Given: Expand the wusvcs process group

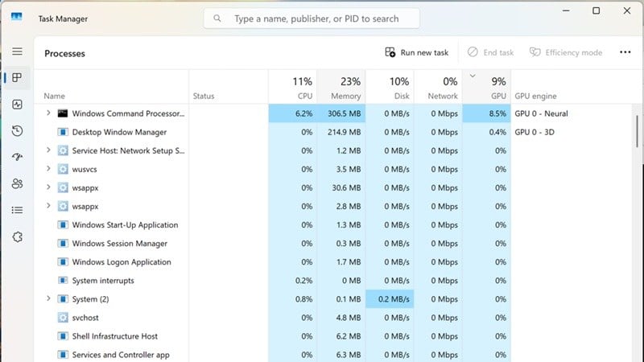Looking at the screenshot, I should [48, 169].
